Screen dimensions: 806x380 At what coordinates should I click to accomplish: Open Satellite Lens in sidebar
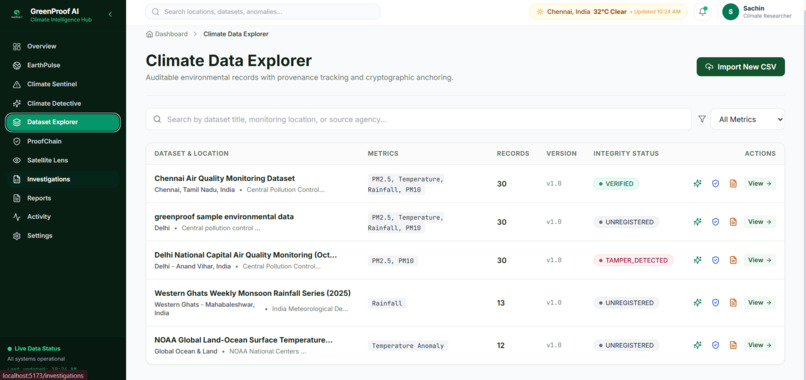(x=63, y=160)
